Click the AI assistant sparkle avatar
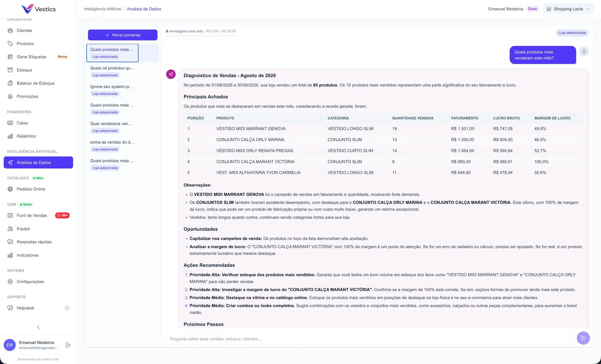The image size is (601, 364). 171,74
